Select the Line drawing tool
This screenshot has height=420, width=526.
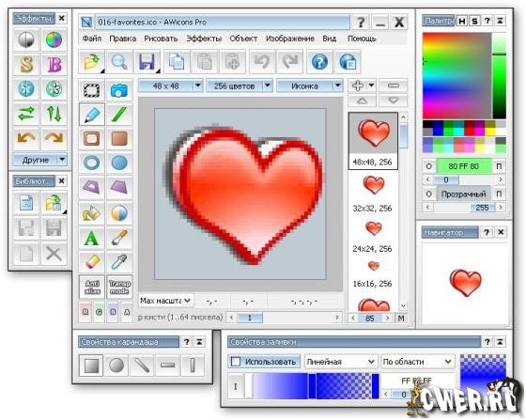tap(119, 115)
